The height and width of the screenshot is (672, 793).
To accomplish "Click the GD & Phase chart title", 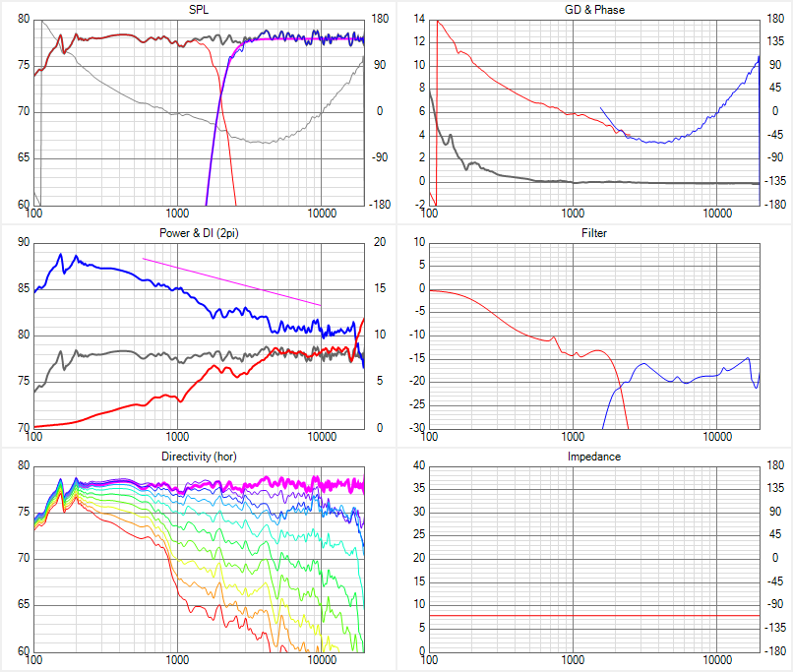I will tap(594, 10).
